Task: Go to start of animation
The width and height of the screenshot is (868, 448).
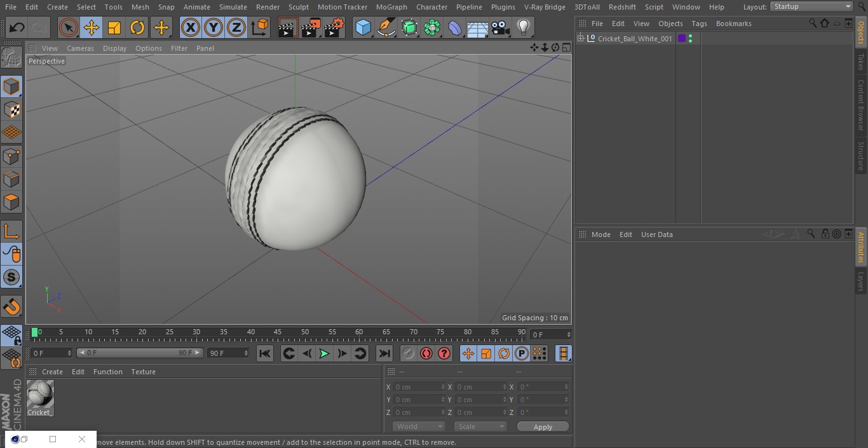Action: coord(265,353)
